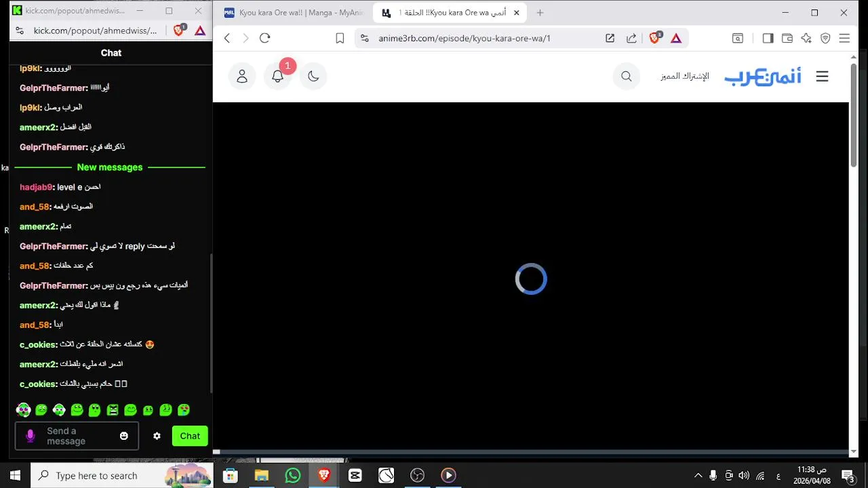Switch to the MyAnimeList Kyou kara Ore wa tab
The image size is (868, 488).
point(293,12)
